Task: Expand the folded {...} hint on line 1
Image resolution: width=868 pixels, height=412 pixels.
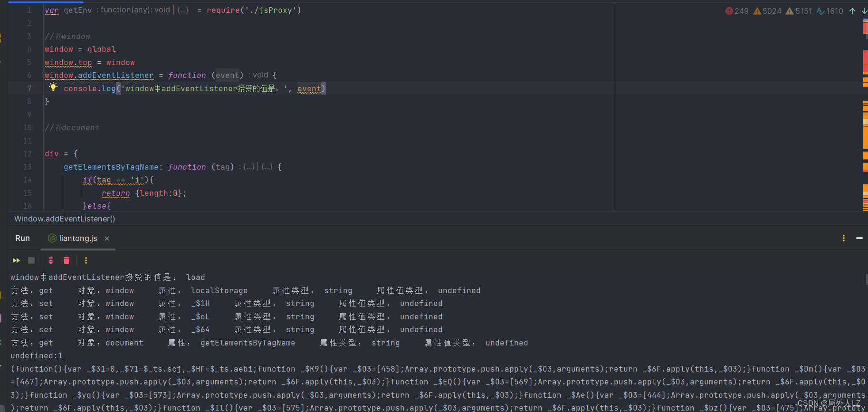Action: 183,10
